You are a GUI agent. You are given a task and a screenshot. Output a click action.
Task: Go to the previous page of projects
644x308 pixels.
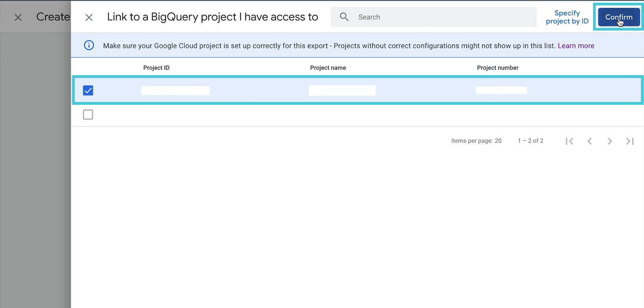[x=589, y=141]
